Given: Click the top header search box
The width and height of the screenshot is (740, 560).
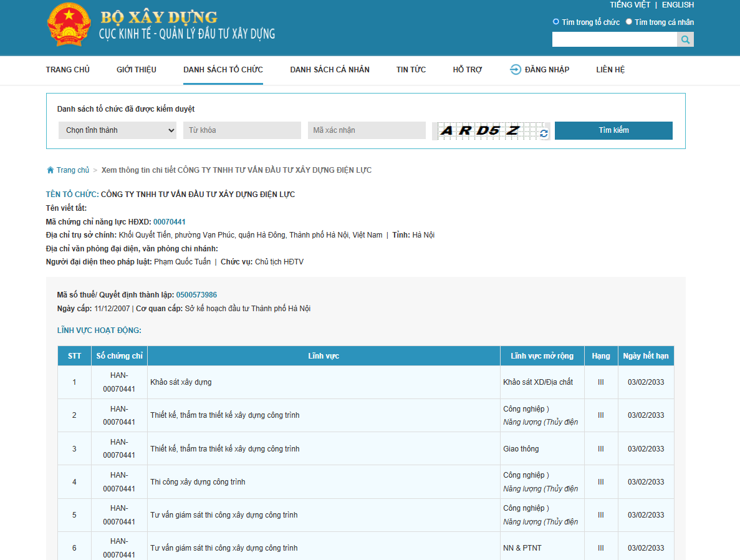Looking at the screenshot, I should point(614,40).
